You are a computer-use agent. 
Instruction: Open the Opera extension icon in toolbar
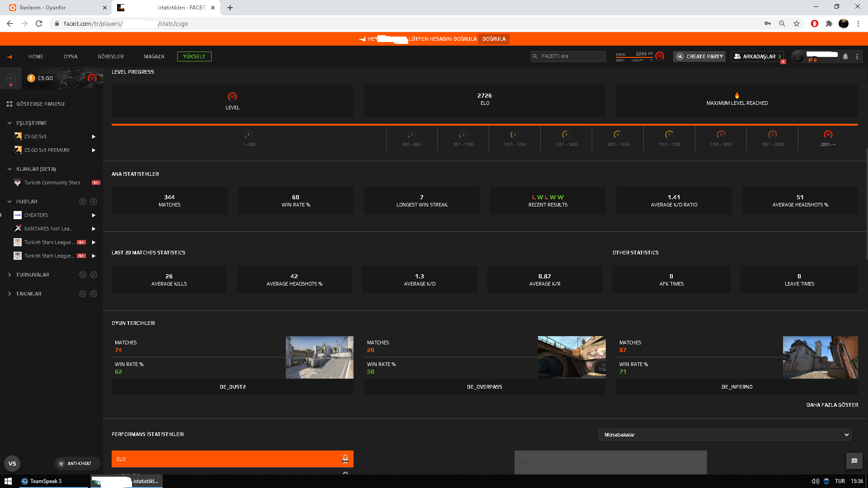pos(815,23)
